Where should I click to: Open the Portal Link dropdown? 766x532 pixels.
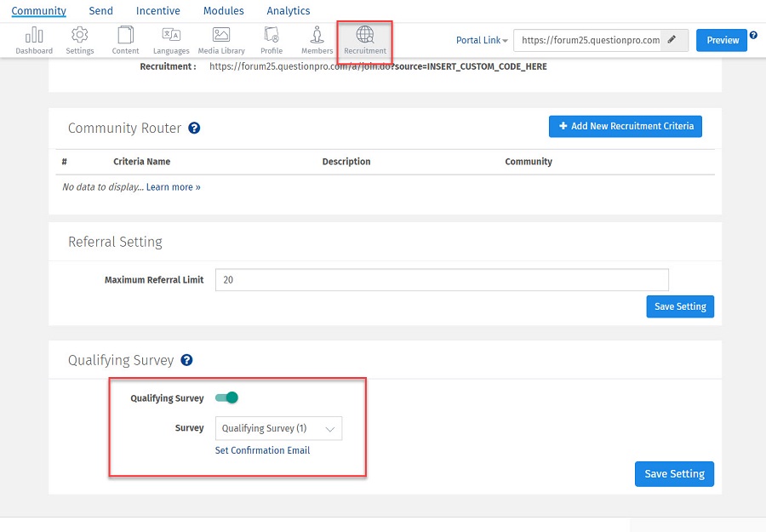(482, 40)
